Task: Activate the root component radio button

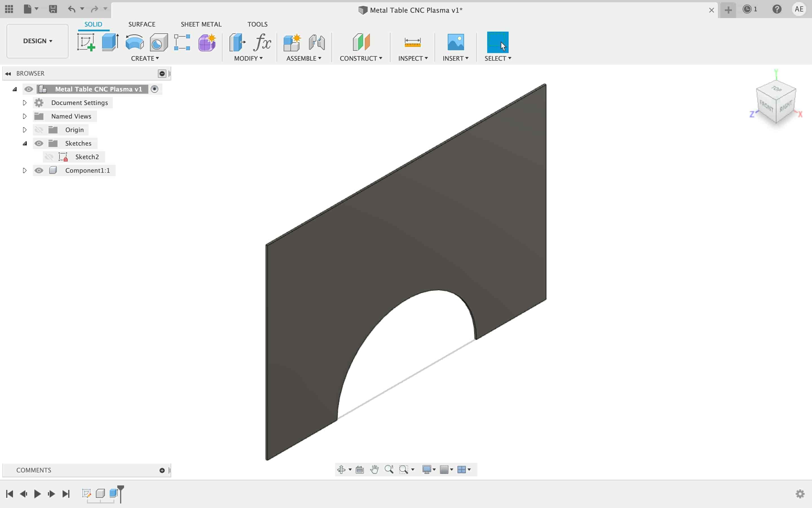Action: [154, 89]
